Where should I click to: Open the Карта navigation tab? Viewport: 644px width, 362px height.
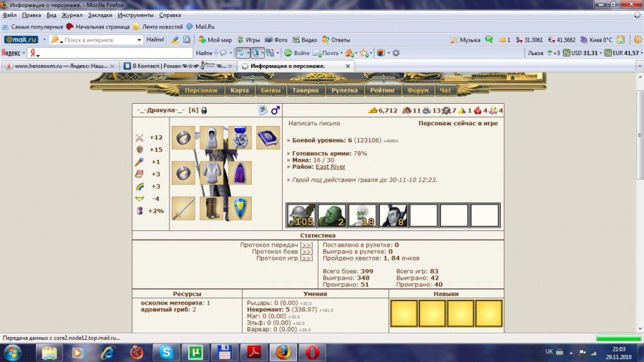(x=240, y=90)
